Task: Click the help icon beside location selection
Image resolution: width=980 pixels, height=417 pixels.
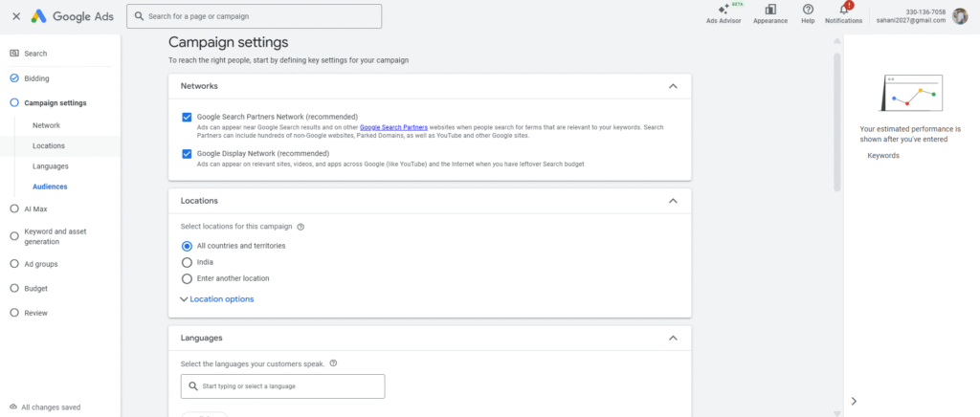Action: pos(301,227)
